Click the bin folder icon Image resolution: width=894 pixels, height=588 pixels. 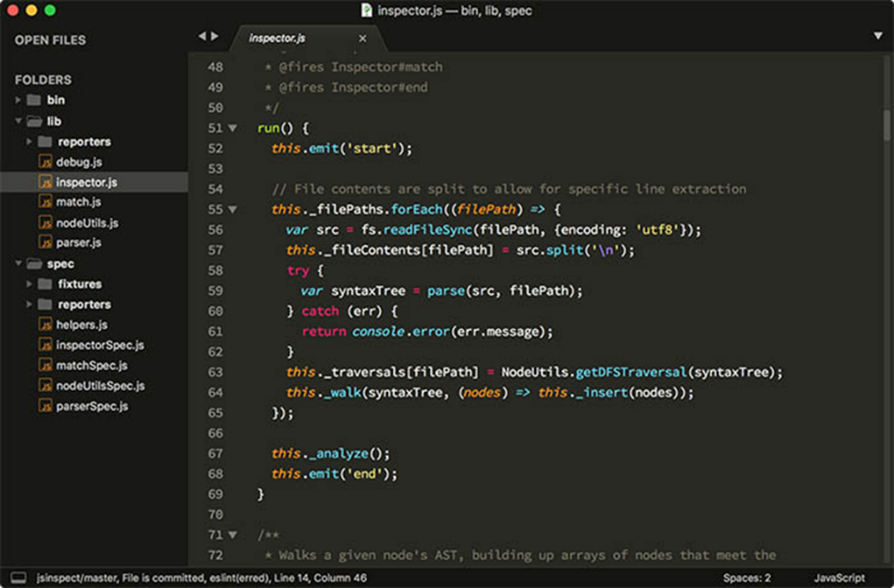tap(34, 100)
